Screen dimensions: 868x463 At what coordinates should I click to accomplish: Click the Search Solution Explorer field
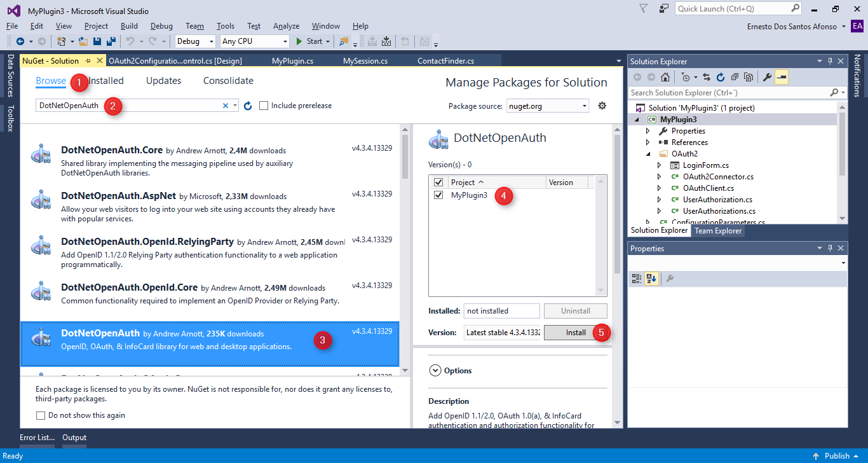point(736,92)
